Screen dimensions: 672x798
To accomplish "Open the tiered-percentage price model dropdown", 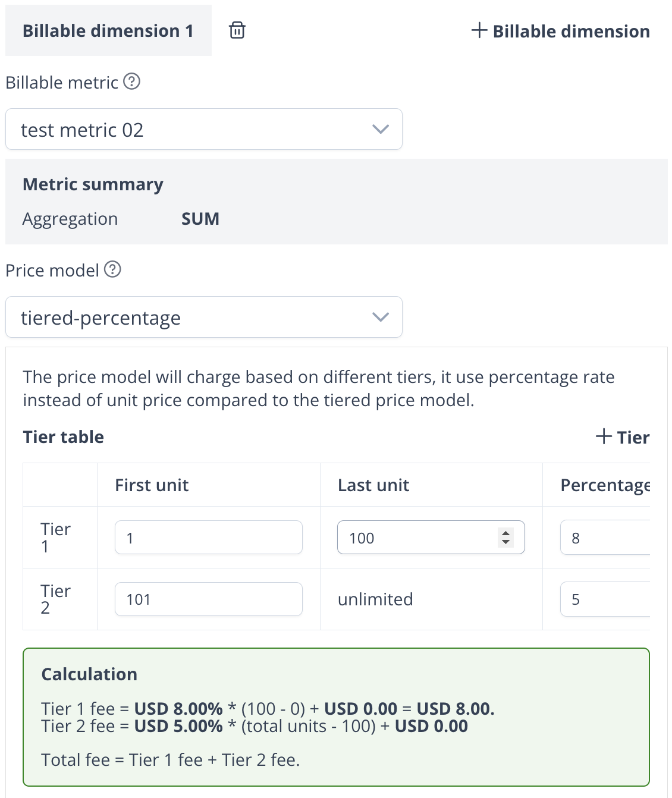I will pos(204,317).
